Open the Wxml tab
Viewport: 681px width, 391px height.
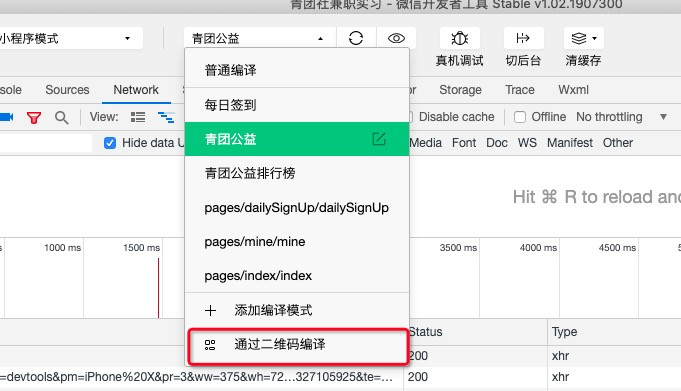point(573,90)
